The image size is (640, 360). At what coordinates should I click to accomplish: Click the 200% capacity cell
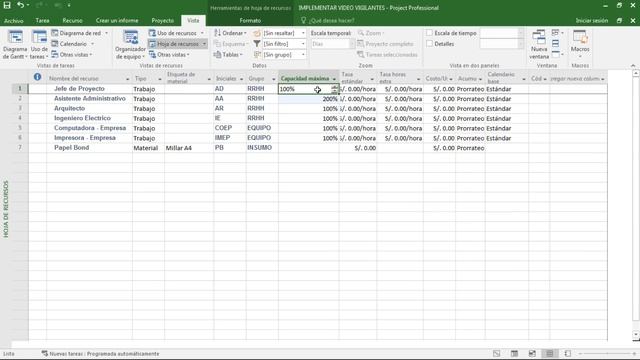pos(309,99)
